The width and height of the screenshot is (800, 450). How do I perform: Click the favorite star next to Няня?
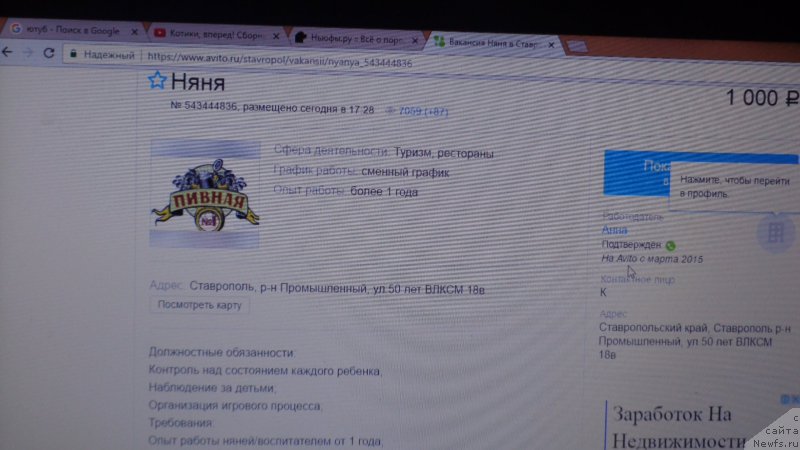(x=157, y=82)
